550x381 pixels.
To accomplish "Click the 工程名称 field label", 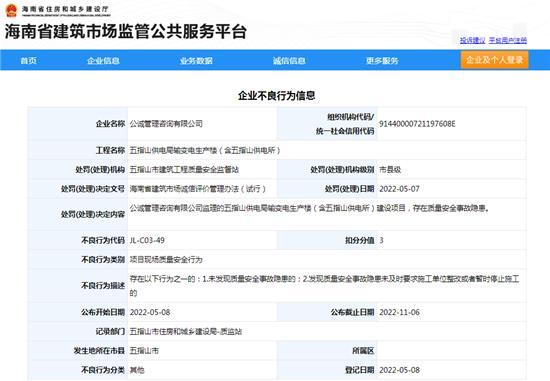I will coord(110,150).
